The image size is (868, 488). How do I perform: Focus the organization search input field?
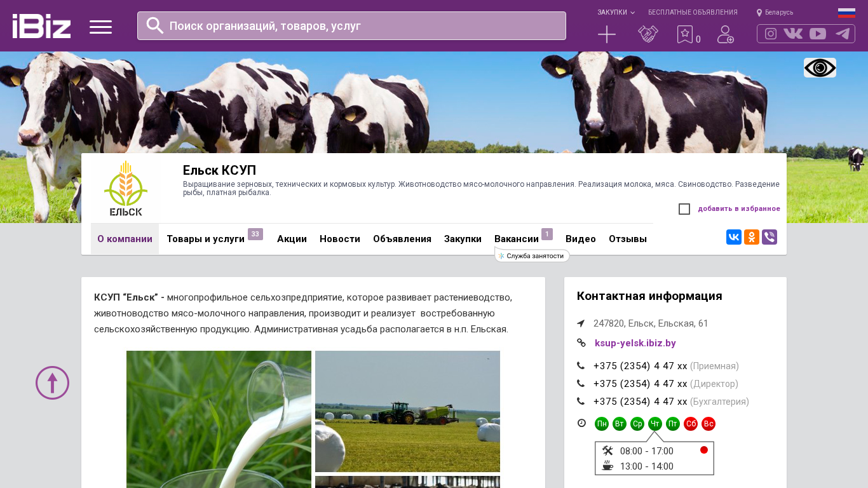click(x=351, y=26)
